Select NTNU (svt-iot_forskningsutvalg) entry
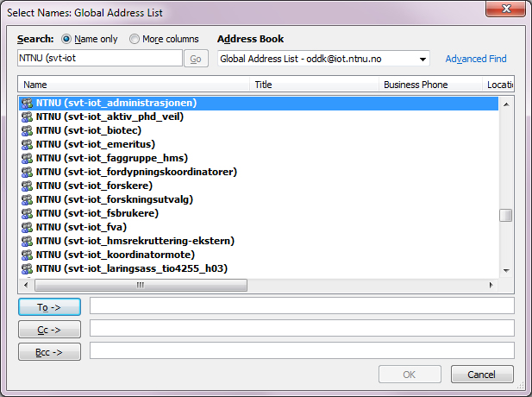The height and width of the screenshot is (397, 532). (x=259, y=199)
